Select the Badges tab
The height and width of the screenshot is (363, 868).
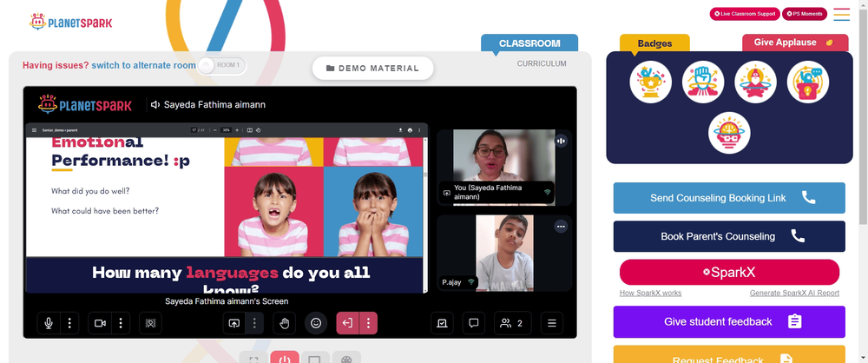point(654,43)
